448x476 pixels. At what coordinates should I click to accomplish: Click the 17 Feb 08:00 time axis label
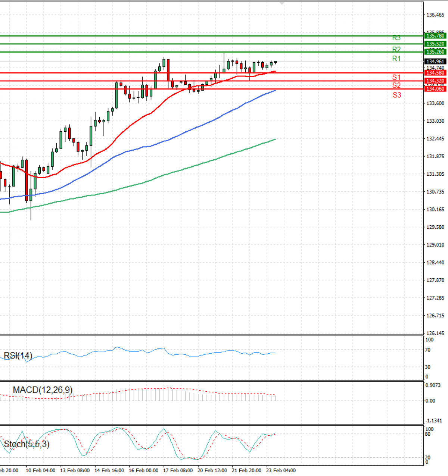coord(178,470)
